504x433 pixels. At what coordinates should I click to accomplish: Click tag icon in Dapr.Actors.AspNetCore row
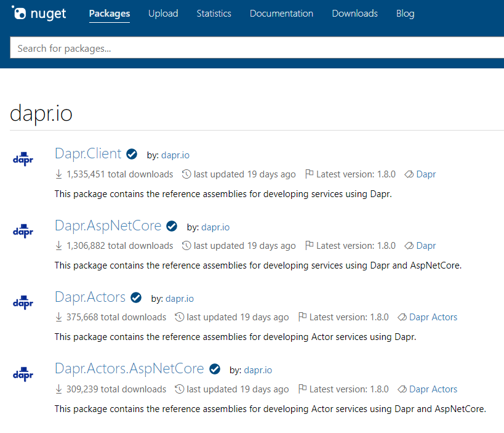click(x=402, y=389)
